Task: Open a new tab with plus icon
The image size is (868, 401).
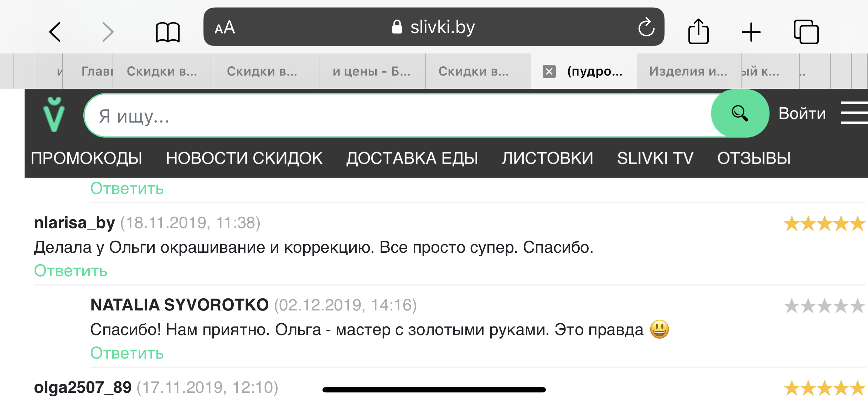Action: (751, 32)
